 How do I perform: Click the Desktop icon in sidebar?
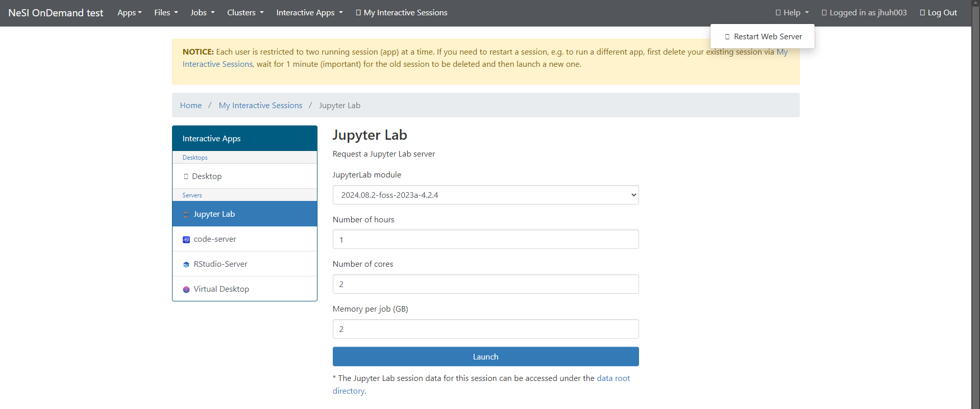click(186, 176)
